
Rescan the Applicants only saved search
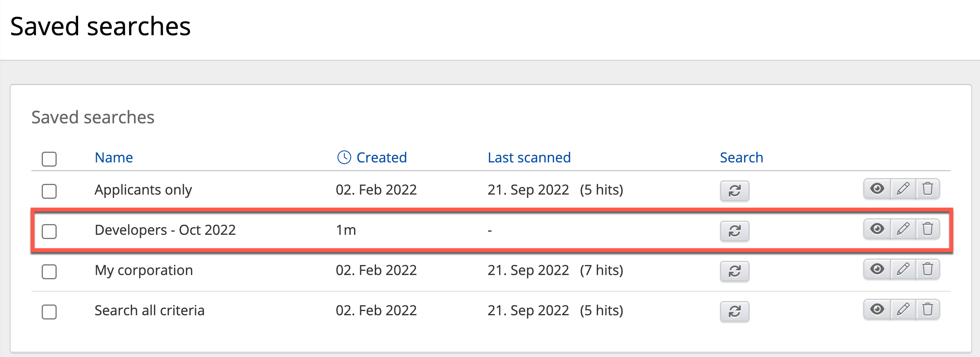[x=734, y=190]
